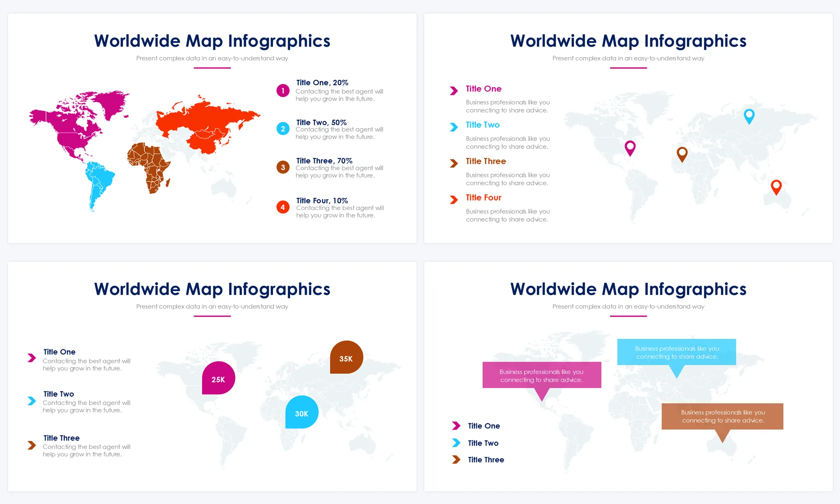Click the red chevron beside Title Four
Image resolution: width=840 pixels, height=504 pixels.
pyautogui.click(x=454, y=199)
